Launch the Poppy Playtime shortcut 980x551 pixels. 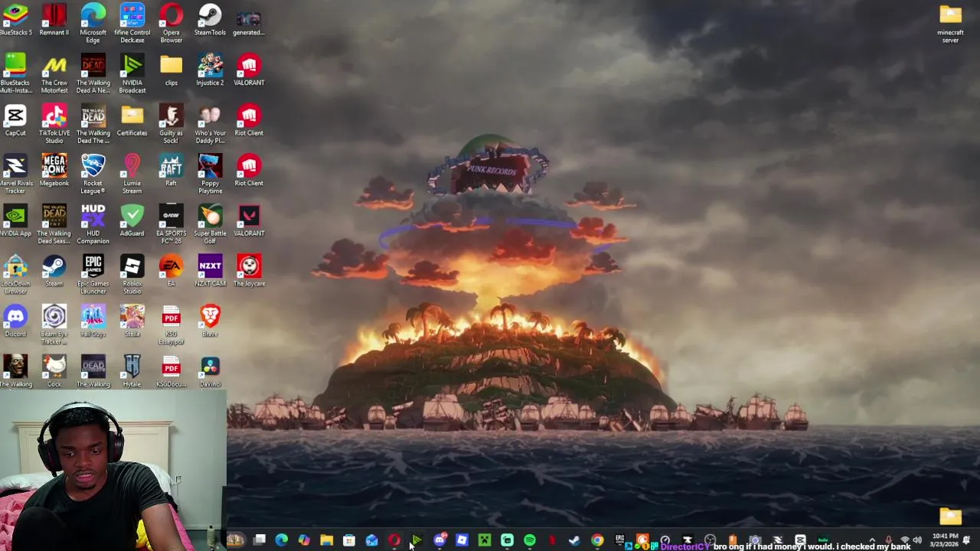coord(210,174)
